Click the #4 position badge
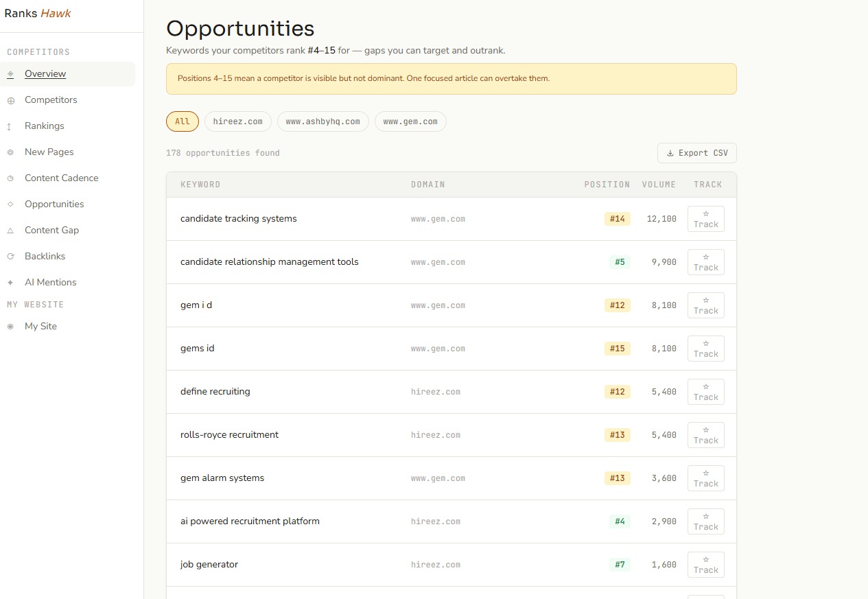Screen dimensions: 868x599 620,521
